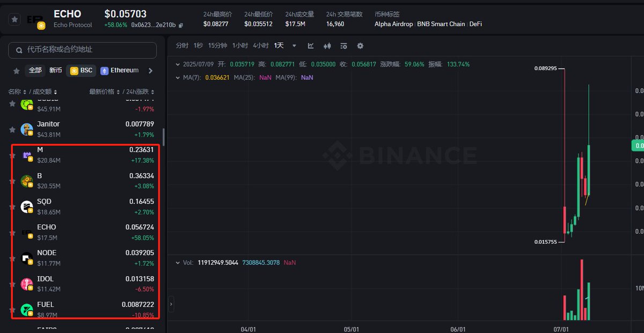Select ECHO name in token list

click(47, 227)
